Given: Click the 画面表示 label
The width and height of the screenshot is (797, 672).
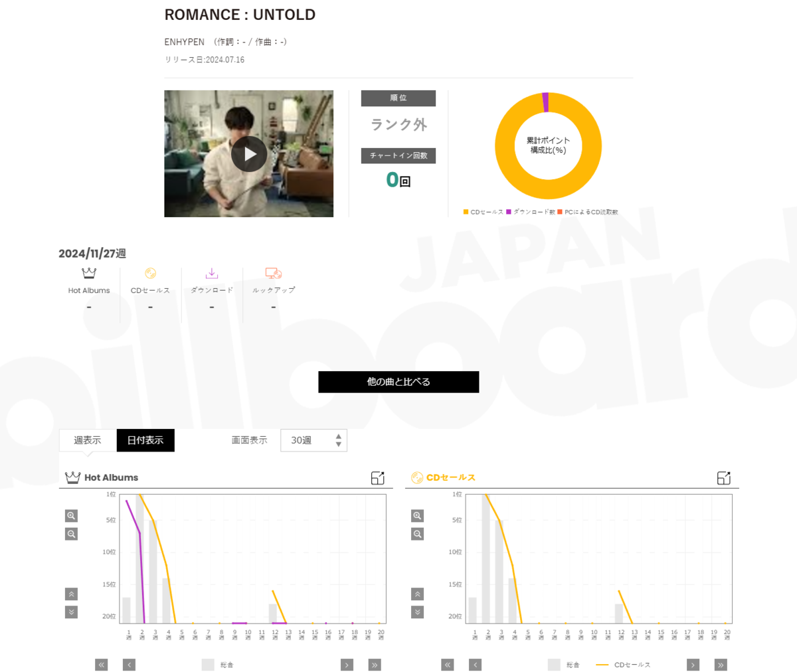Looking at the screenshot, I should [249, 440].
